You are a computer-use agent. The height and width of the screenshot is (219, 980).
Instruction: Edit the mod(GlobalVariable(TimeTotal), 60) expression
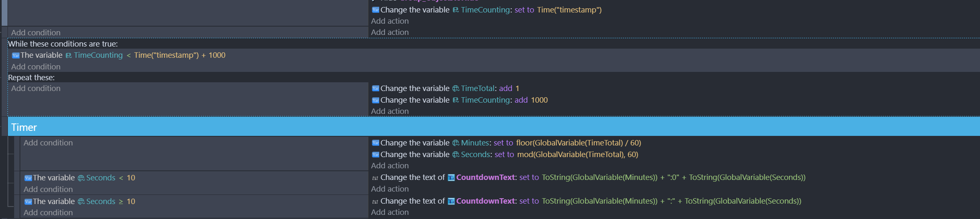tap(578, 155)
